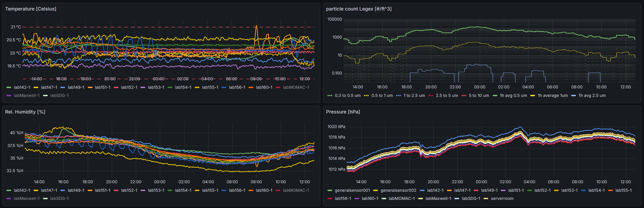Image resolution: width=644 pixels, height=208 pixels.
Task: Click the 0.100 axis label in particle count
Action: click(337, 73)
